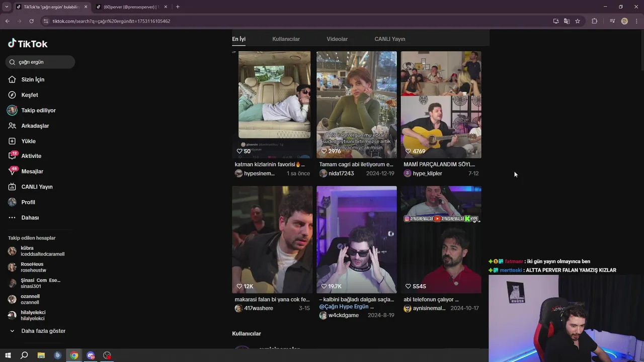The image size is (644, 362).
Task: Go back in browser history
Action: pos(7,21)
